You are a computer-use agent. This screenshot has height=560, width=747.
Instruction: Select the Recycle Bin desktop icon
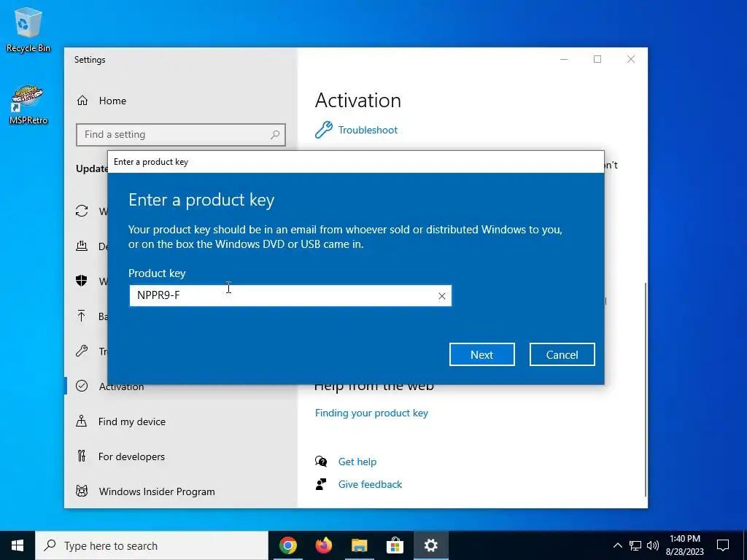pyautogui.click(x=28, y=30)
